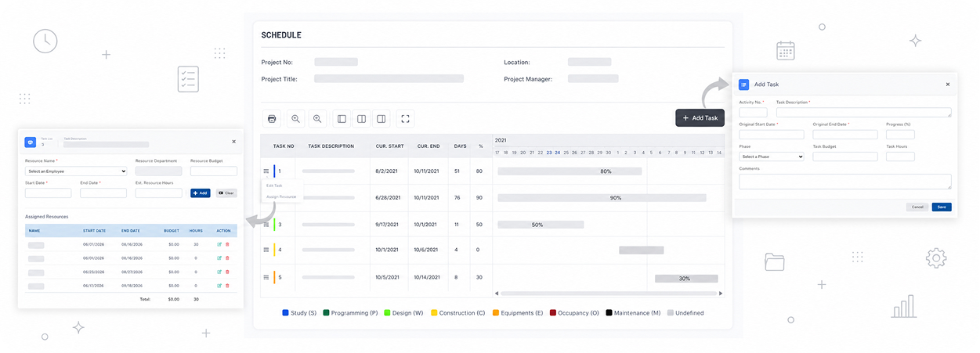Delete the second assigned resource row

point(227,258)
